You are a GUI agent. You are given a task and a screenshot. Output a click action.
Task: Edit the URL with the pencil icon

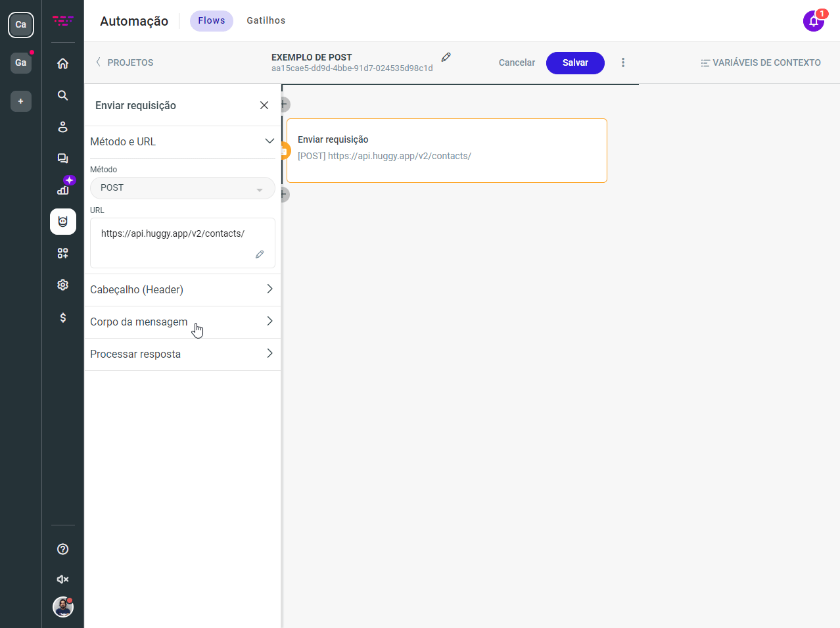260,254
